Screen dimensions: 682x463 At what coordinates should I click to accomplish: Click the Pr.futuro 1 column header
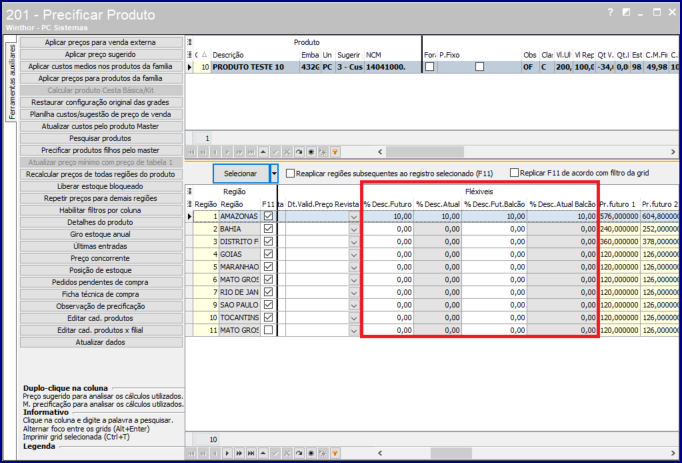(619, 204)
